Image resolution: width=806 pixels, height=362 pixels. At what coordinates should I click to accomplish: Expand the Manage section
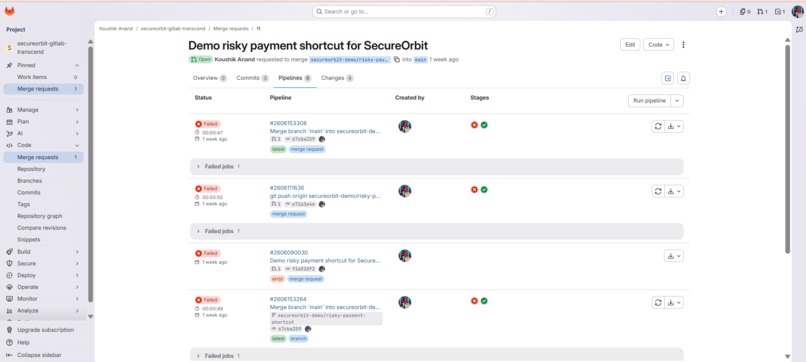click(43, 110)
